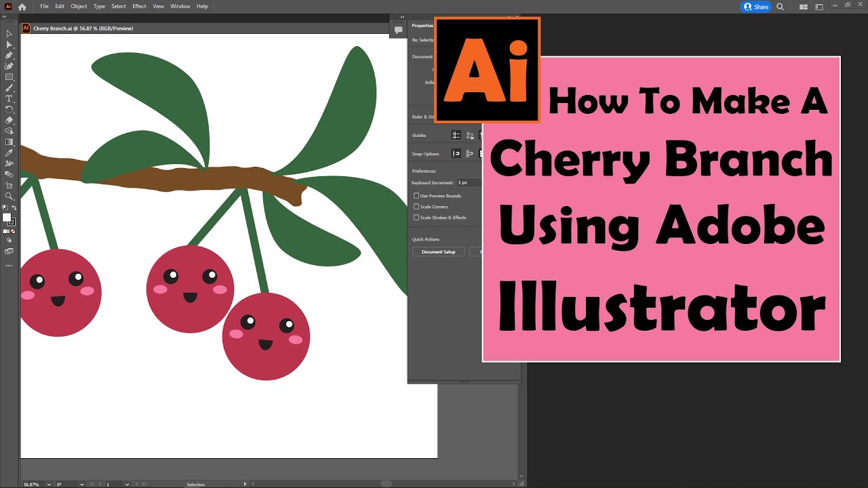This screenshot has width=868, height=488.
Task: Switch to Cherry Branch.ai document tab
Action: (83, 28)
